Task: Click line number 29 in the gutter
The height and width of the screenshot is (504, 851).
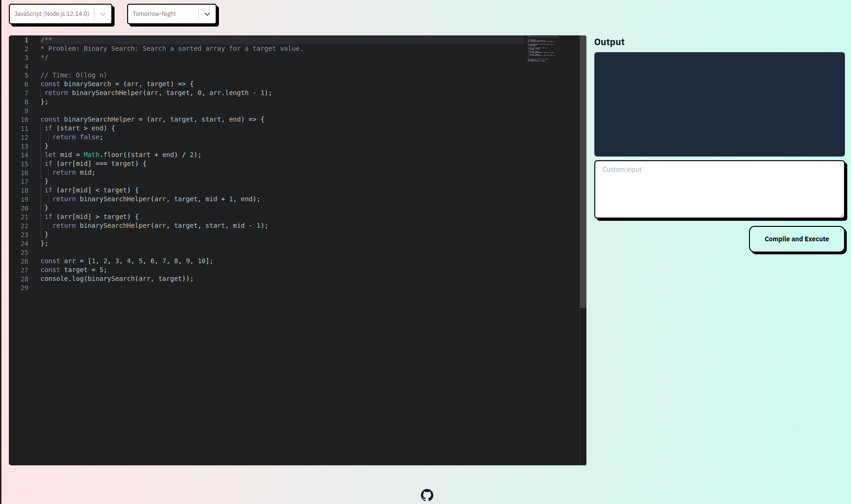Action: coord(24,288)
